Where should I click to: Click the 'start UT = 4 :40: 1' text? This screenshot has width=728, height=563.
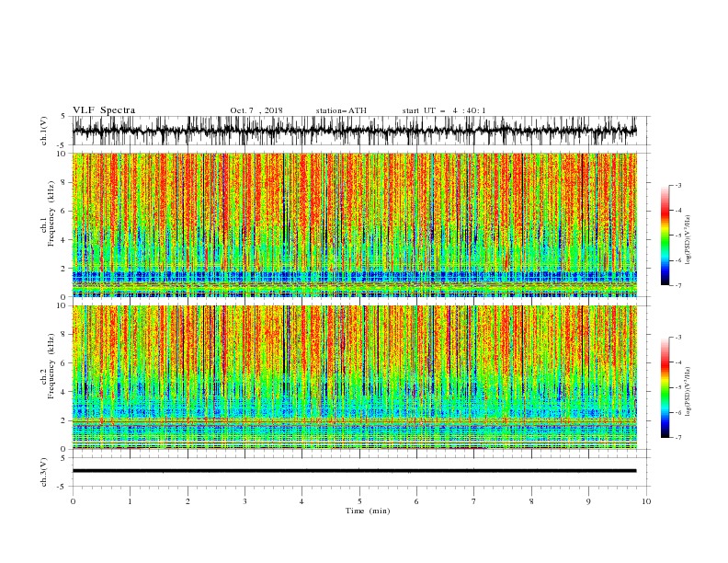tap(444, 110)
